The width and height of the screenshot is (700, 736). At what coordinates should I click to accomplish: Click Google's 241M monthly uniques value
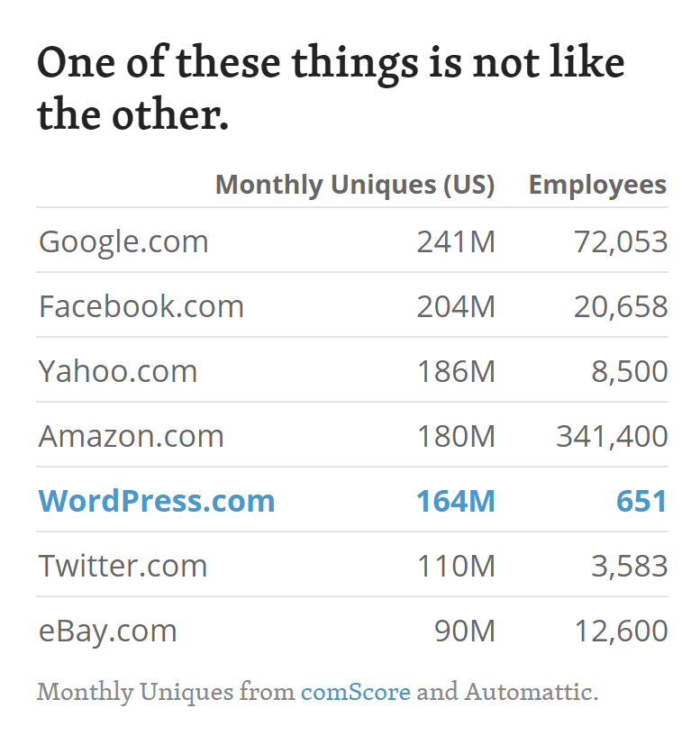pyautogui.click(x=456, y=241)
